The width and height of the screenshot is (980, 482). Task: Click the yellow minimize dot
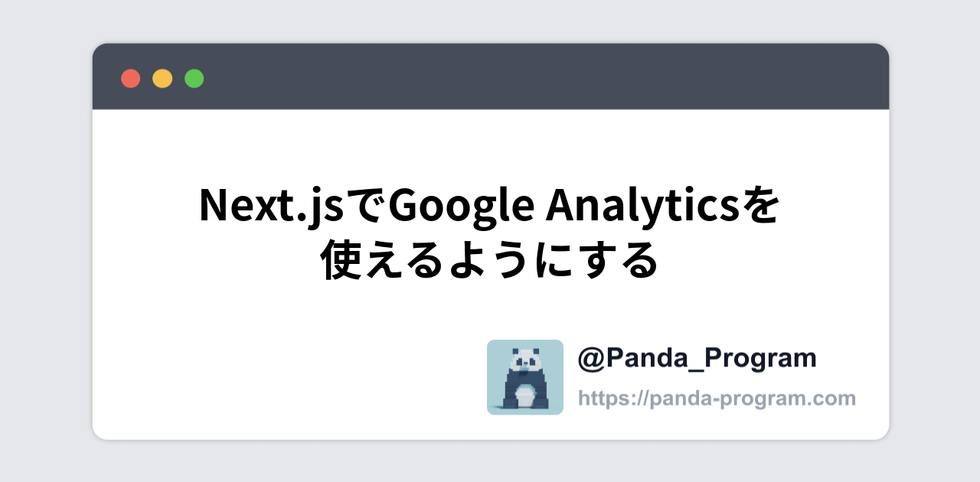point(162,78)
